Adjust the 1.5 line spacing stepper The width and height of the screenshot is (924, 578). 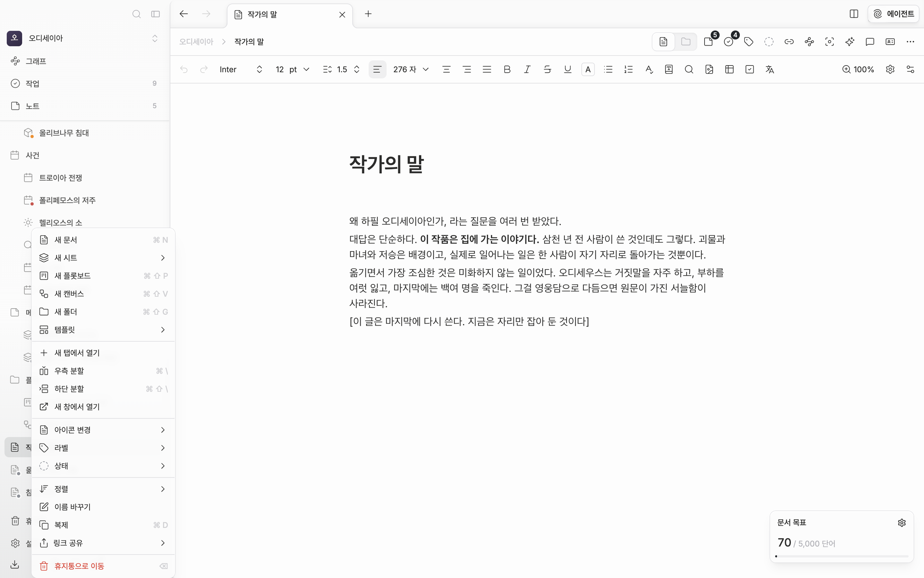357,69
